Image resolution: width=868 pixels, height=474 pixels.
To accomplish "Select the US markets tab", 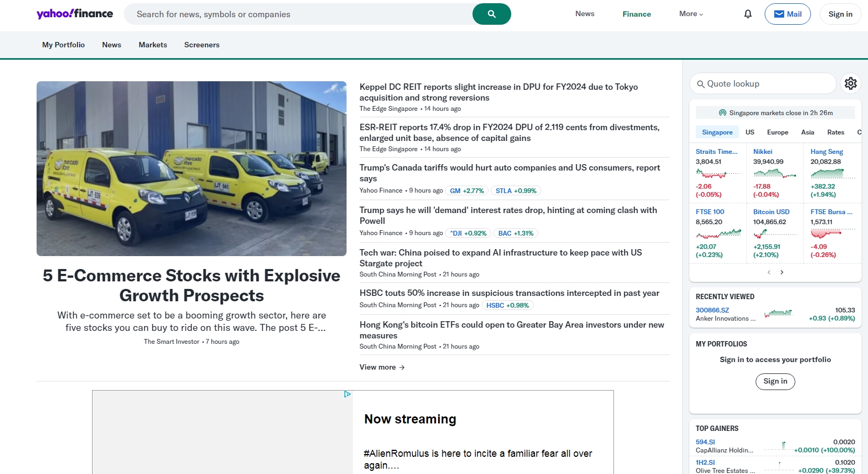I will (750, 132).
